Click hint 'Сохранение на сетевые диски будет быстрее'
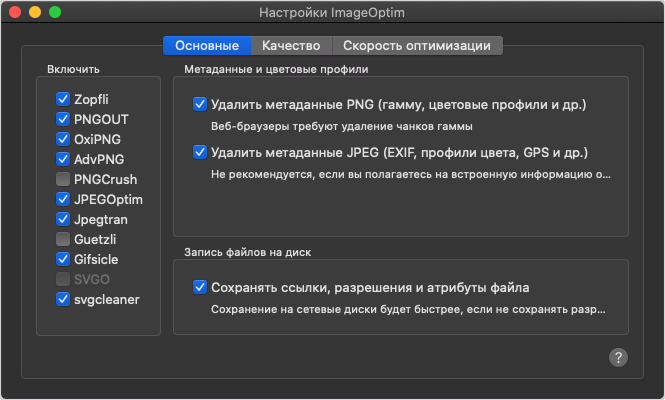Viewport: 665px width, 400px height. pyautogui.click(x=408, y=309)
